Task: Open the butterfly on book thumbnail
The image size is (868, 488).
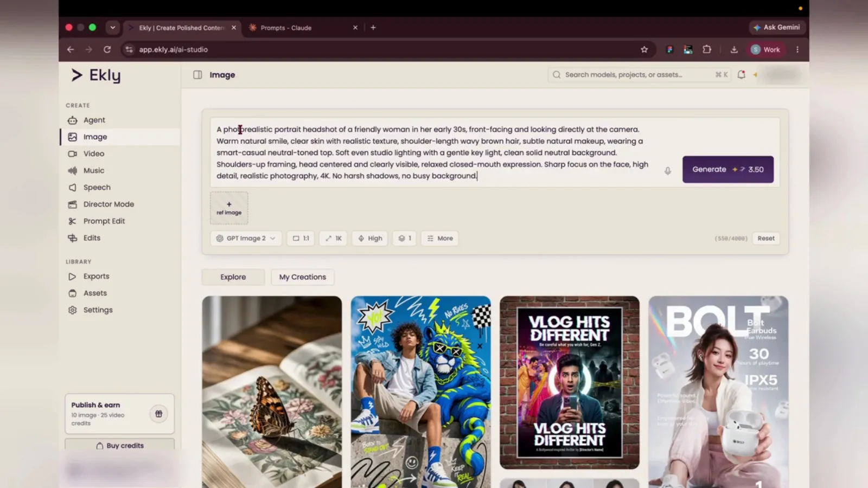Action: [x=272, y=391]
